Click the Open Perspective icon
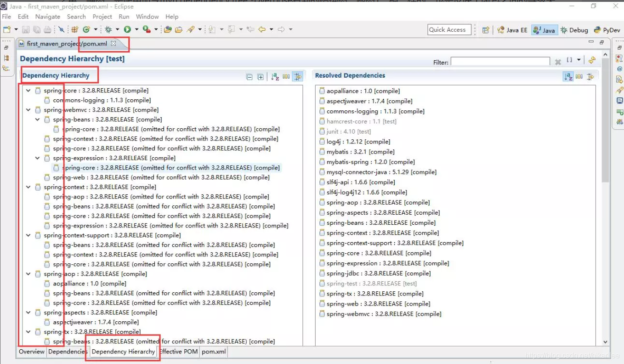Viewport: 624px width, 364px height. (485, 30)
